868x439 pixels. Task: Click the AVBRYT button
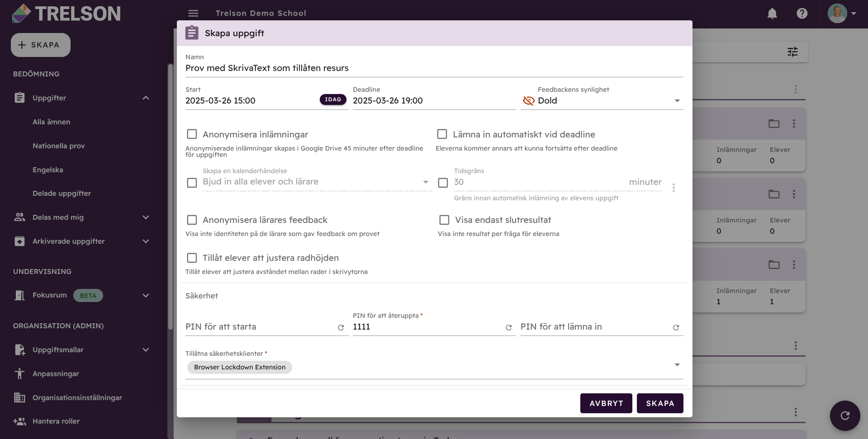606,403
